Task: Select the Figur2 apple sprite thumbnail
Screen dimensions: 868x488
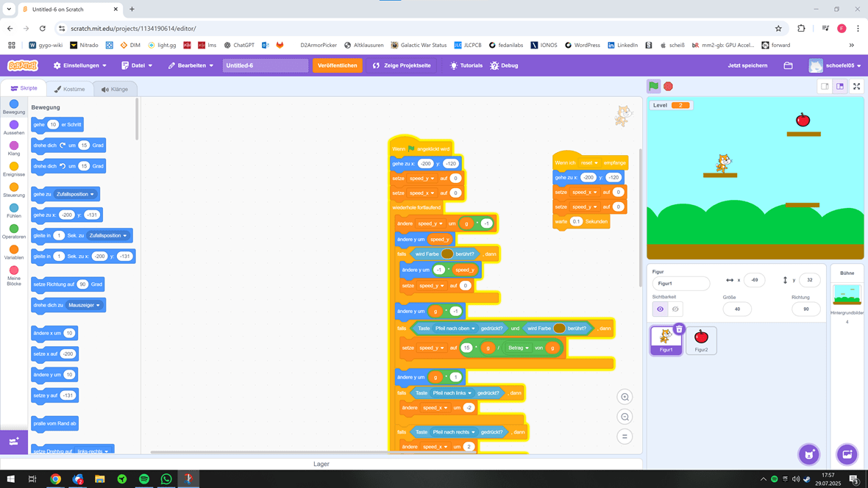Action: (x=701, y=340)
